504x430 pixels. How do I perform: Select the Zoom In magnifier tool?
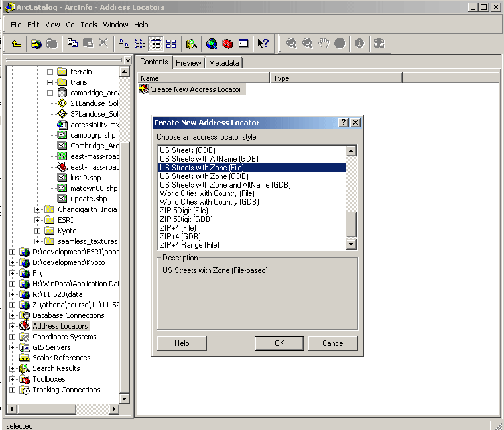[x=292, y=43]
